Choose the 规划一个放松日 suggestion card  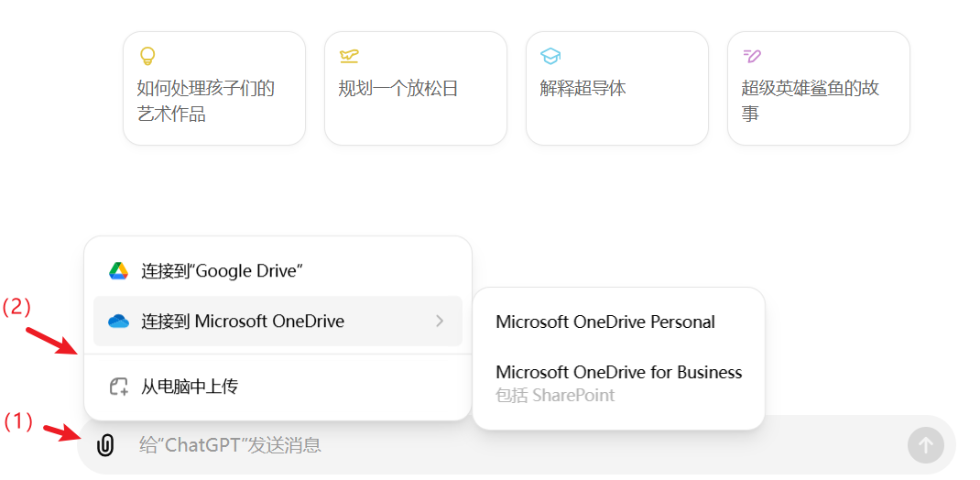415,89
